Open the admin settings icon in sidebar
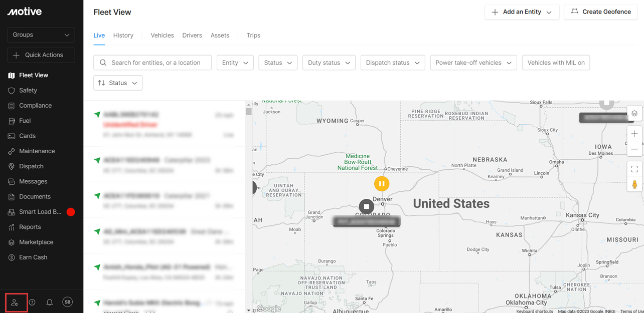The width and height of the screenshot is (644, 313). point(15,302)
